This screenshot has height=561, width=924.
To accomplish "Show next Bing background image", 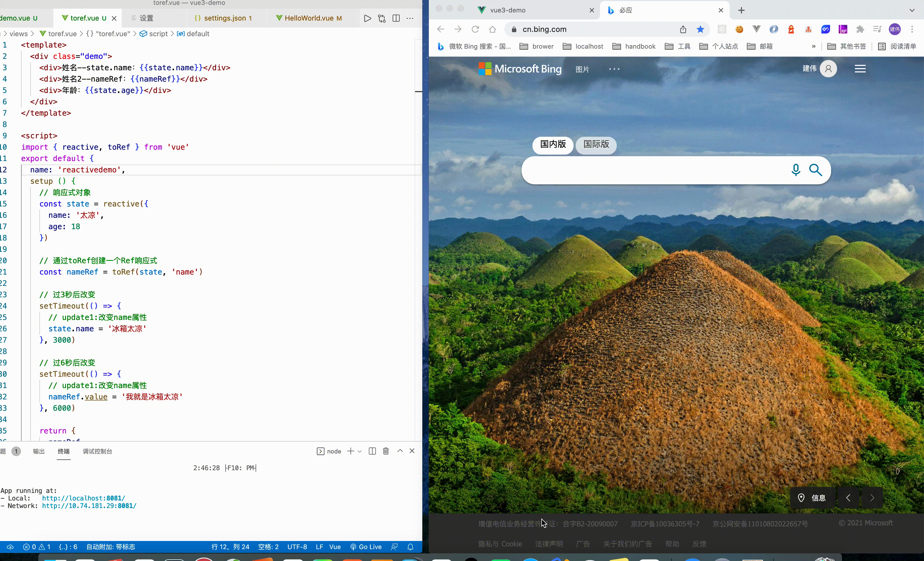I will pos(872,498).
